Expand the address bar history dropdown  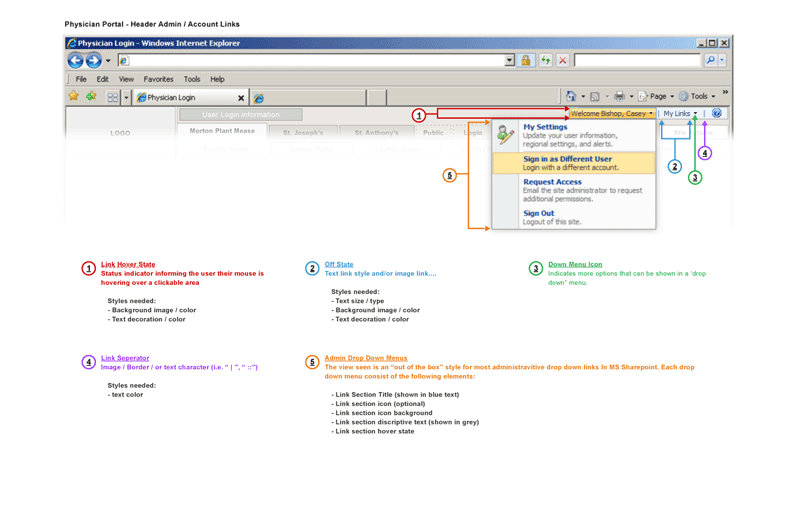pyautogui.click(x=509, y=61)
